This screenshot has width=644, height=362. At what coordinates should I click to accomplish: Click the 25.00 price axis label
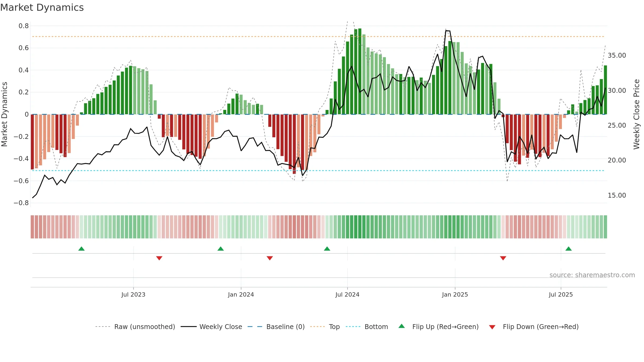coord(617,125)
